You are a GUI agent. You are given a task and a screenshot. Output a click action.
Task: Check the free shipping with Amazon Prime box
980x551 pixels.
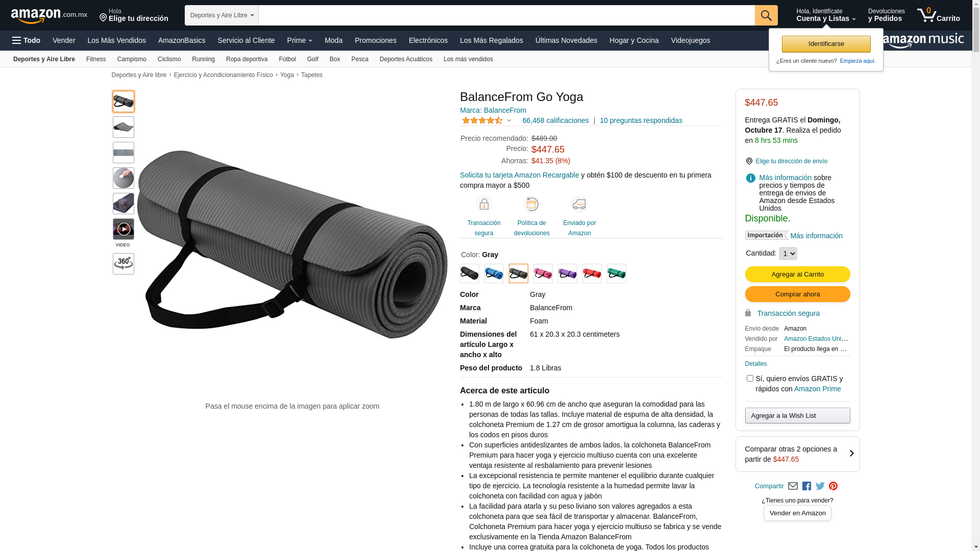(750, 379)
